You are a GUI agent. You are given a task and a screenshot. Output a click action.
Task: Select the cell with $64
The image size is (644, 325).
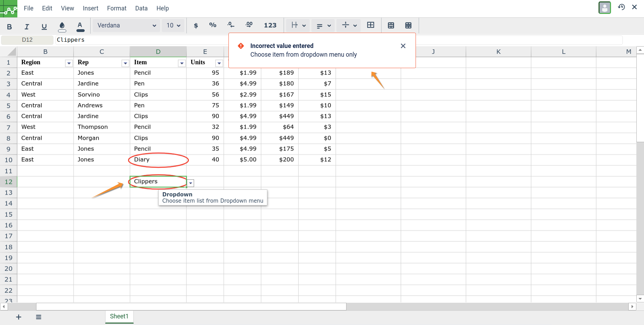(280, 127)
